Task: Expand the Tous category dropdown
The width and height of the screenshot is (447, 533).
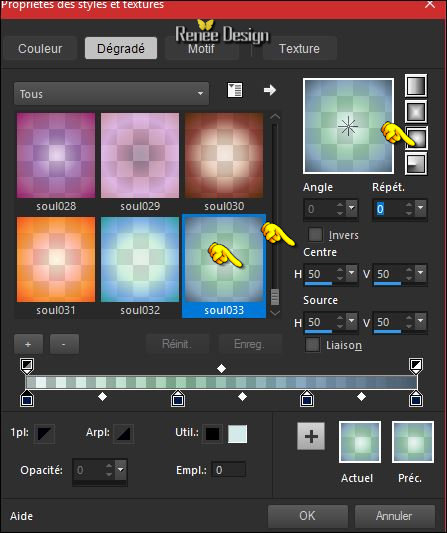Action: [111, 93]
